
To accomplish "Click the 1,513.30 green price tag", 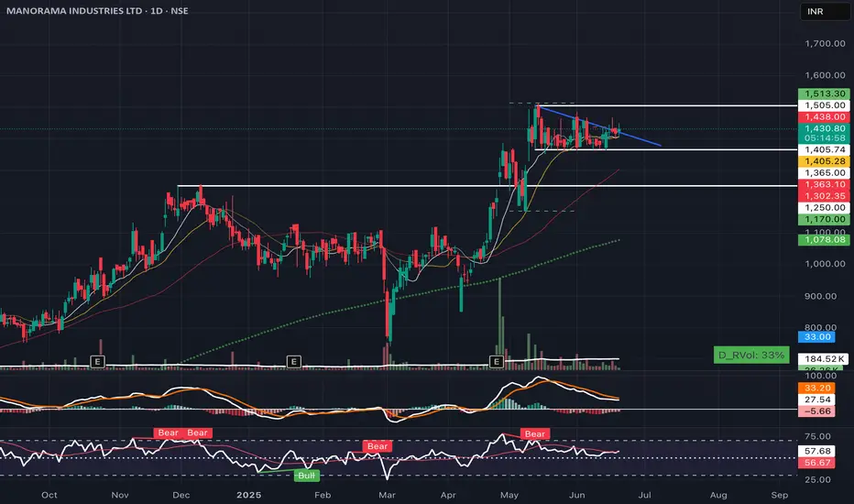I will 824,93.
